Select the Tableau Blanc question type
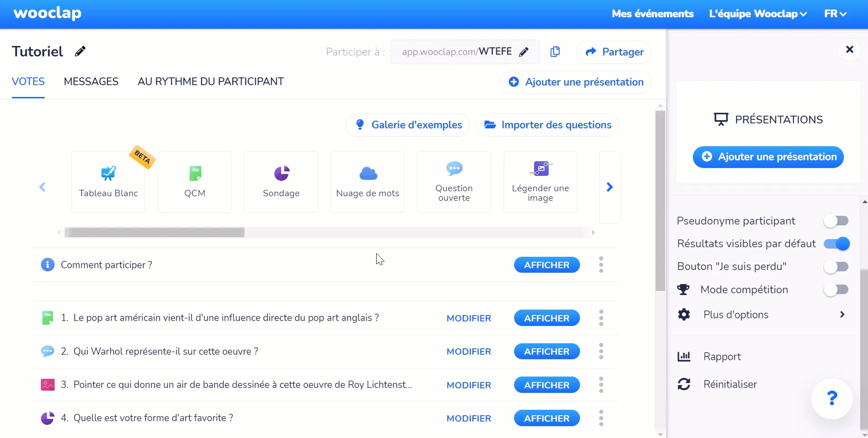This screenshot has width=868, height=438. tap(108, 182)
